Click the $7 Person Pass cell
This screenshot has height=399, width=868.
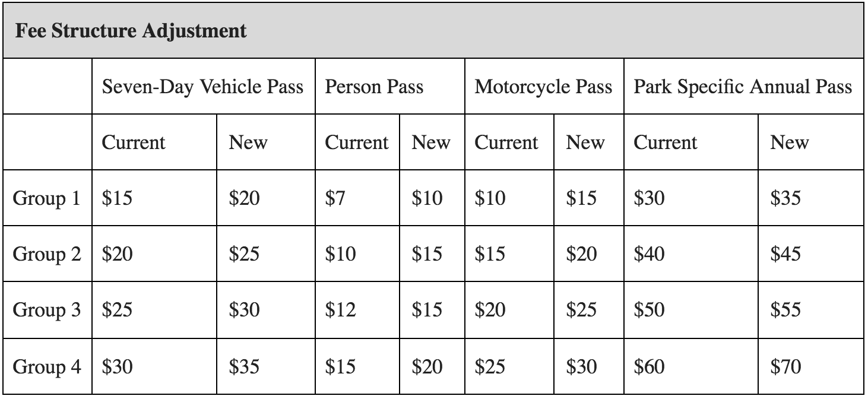[335, 198]
